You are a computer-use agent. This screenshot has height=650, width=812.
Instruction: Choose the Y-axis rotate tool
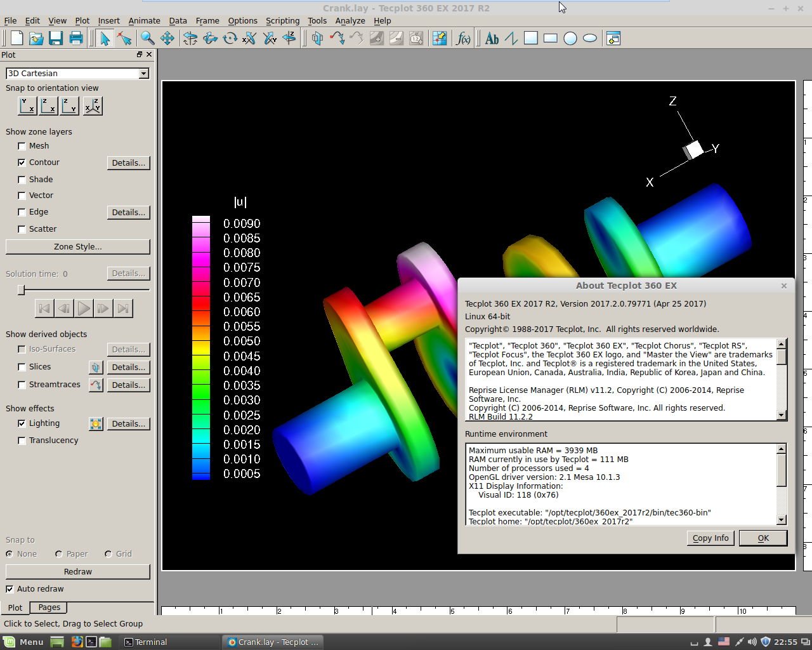[x=270, y=38]
